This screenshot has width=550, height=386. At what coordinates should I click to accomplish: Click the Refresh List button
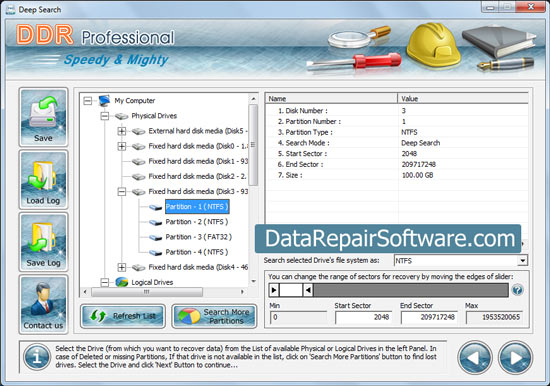tap(123, 316)
